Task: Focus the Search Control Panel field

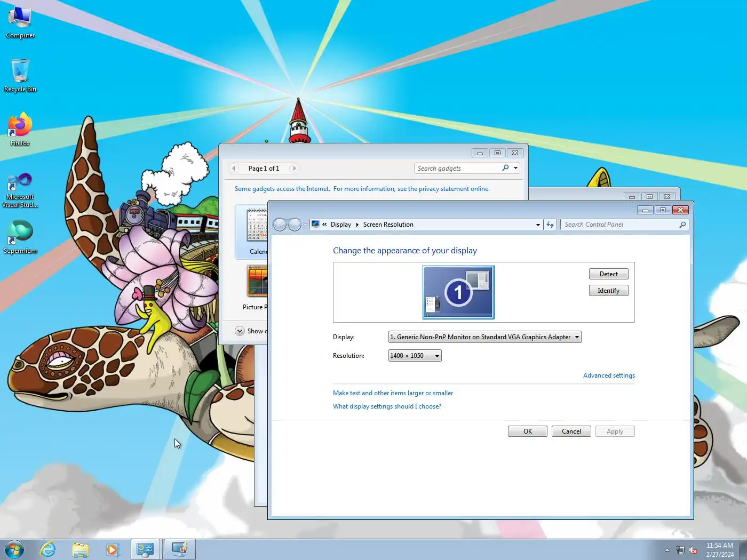Action: coord(620,225)
